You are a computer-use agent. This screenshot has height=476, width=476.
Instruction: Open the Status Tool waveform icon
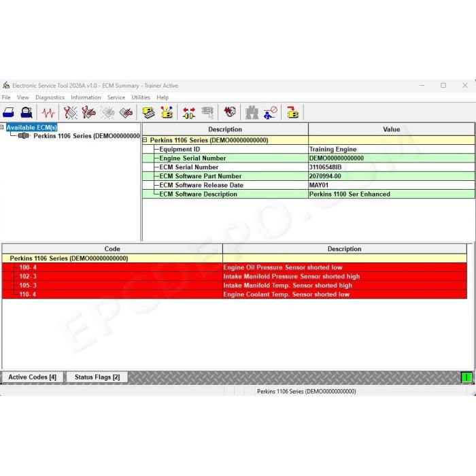(x=48, y=113)
